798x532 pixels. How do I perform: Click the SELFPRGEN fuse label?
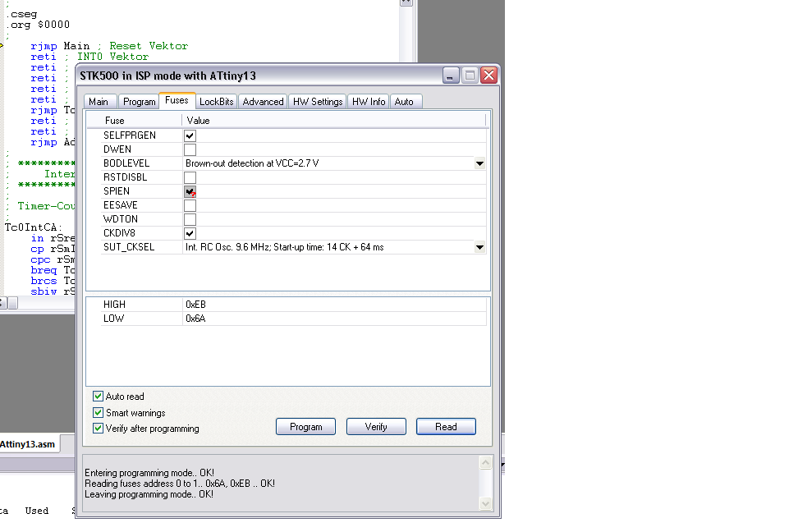[129, 135]
